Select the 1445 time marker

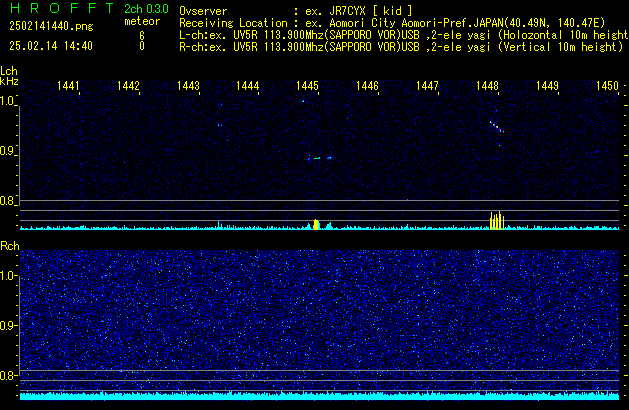pyautogui.click(x=307, y=86)
